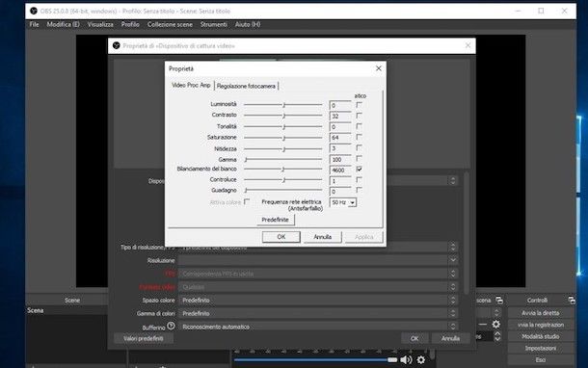Click the Modalità studio button
This screenshot has height=368, width=588.
coord(541,336)
